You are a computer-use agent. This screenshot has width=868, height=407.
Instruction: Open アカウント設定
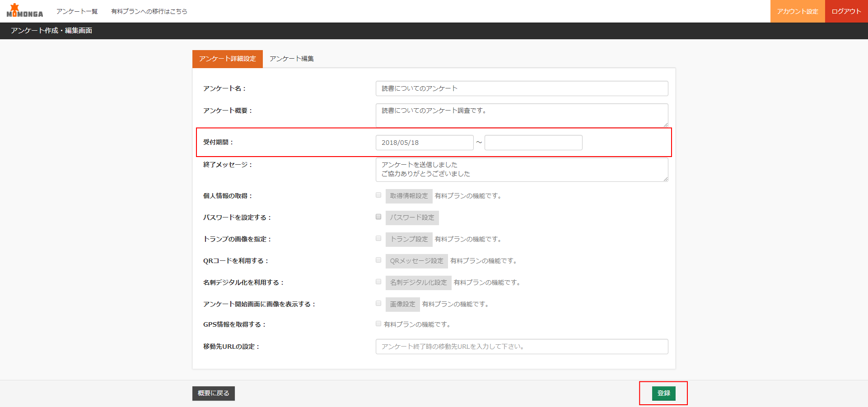[x=798, y=11]
